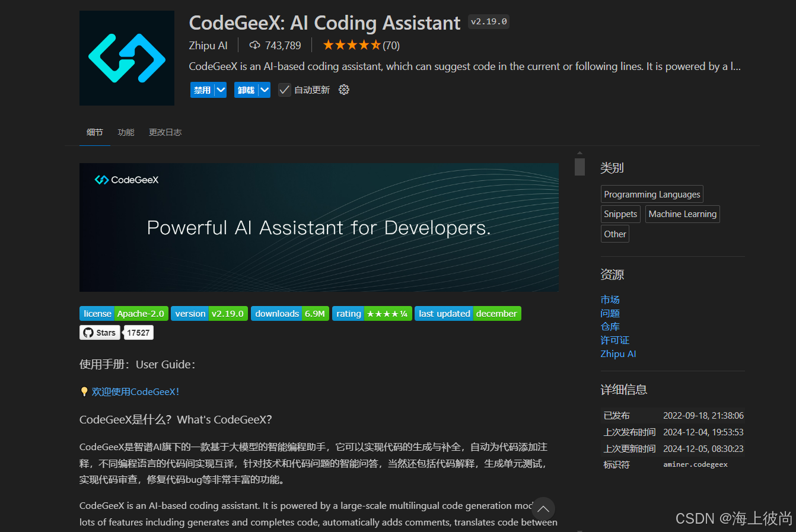
Task: Click the downloads 6.9M badge
Action: click(290, 314)
